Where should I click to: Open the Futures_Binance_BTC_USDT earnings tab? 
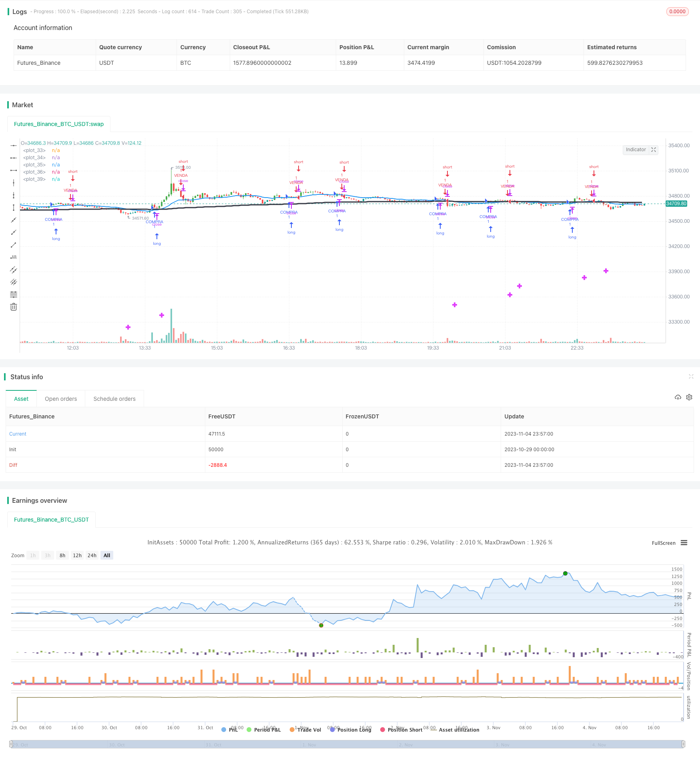click(51, 520)
